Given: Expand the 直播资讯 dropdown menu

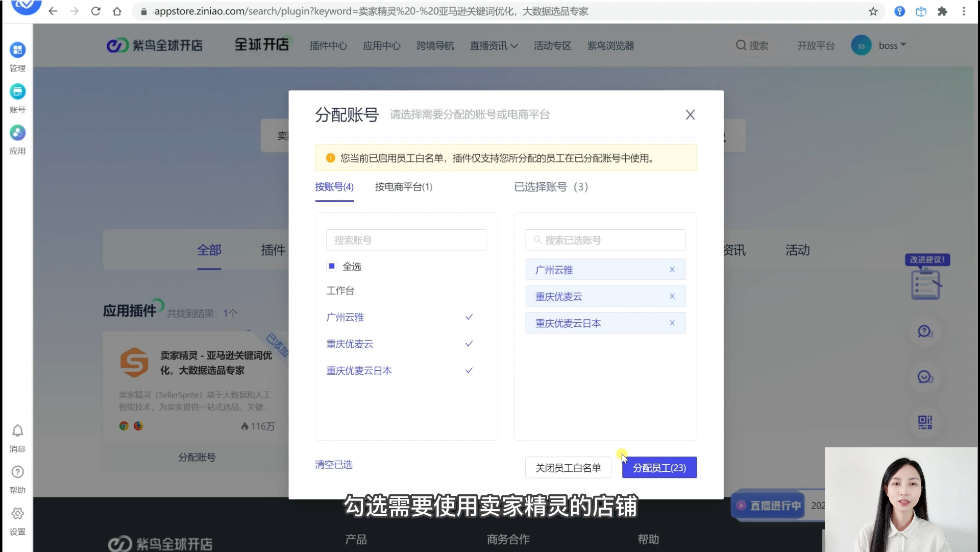Looking at the screenshot, I should 494,46.
